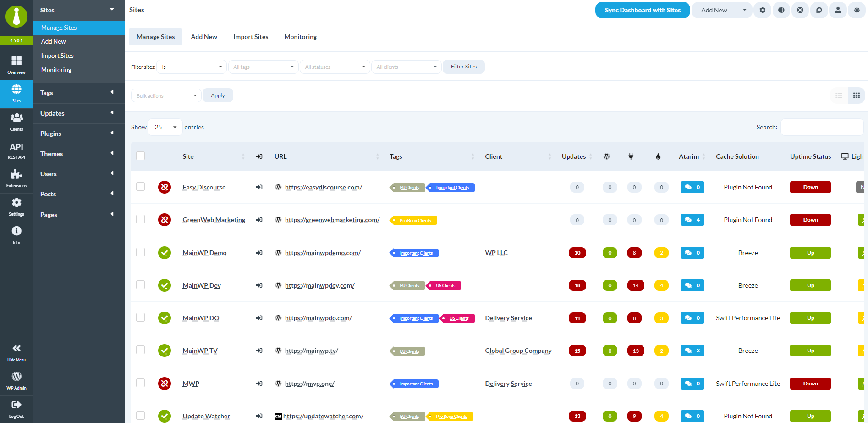
Task: Click the Pro Bono Clients tag for GreenWeb Marketing
Action: (x=413, y=220)
